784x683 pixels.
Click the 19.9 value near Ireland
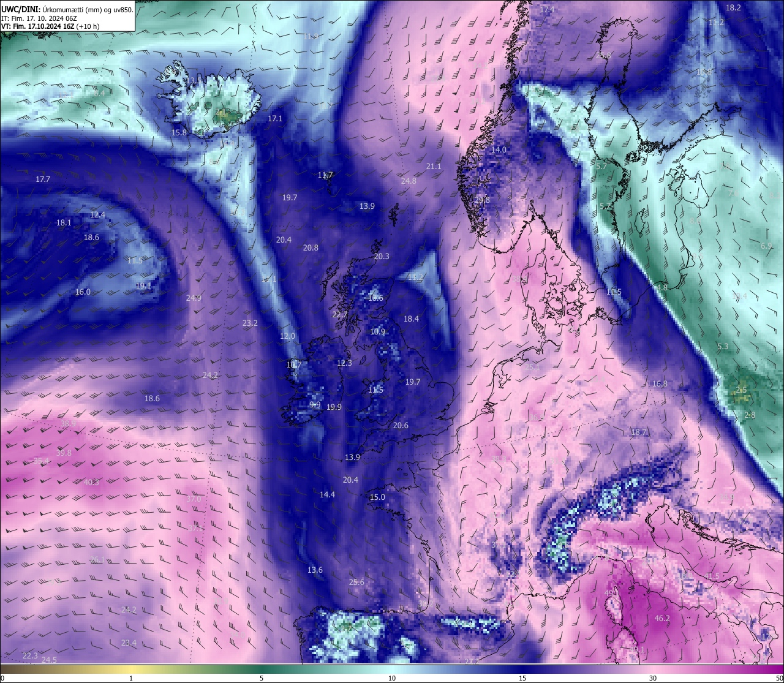tap(334, 407)
